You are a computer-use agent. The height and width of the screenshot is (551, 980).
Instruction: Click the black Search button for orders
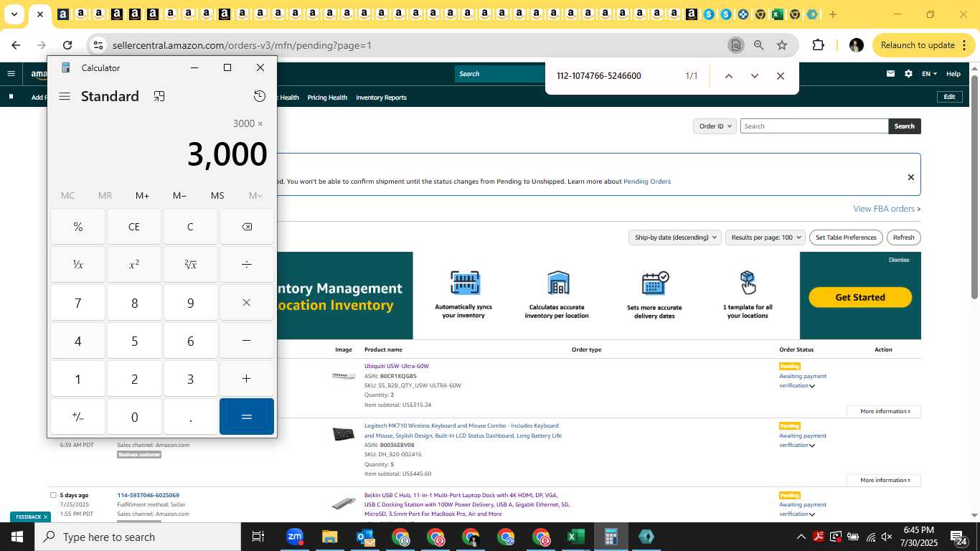pos(905,126)
